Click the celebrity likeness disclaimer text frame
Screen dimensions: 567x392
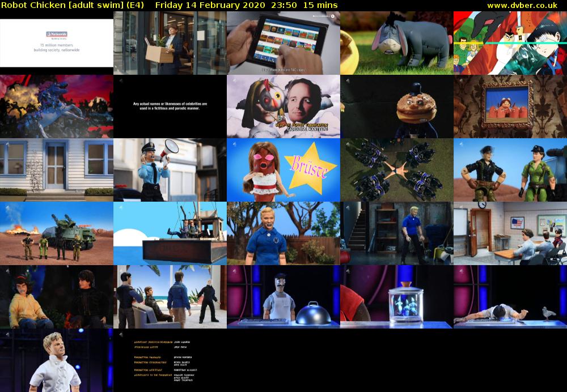170,106
